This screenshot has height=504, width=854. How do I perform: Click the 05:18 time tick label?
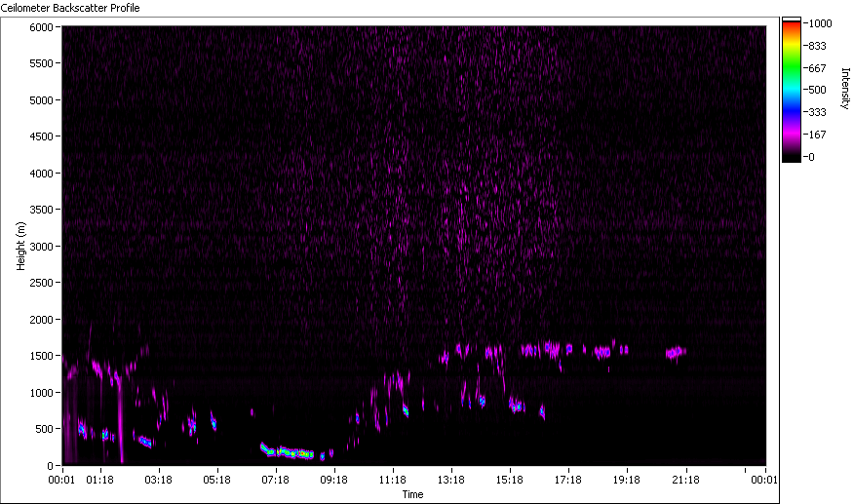click(x=216, y=480)
